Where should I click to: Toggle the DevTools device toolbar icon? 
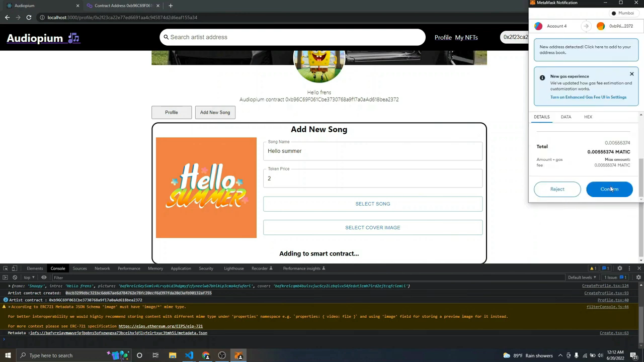pyautogui.click(x=15, y=268)
